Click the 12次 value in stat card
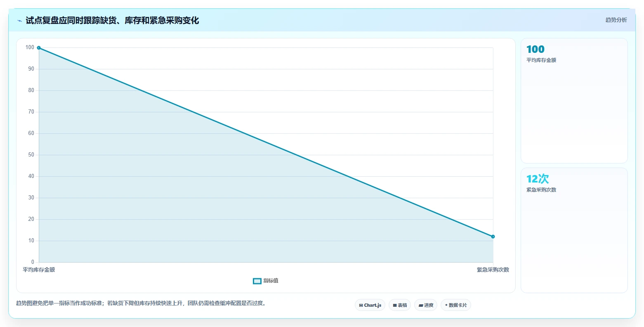Screen dimensions: 644x327 click(x=538, y=179)
